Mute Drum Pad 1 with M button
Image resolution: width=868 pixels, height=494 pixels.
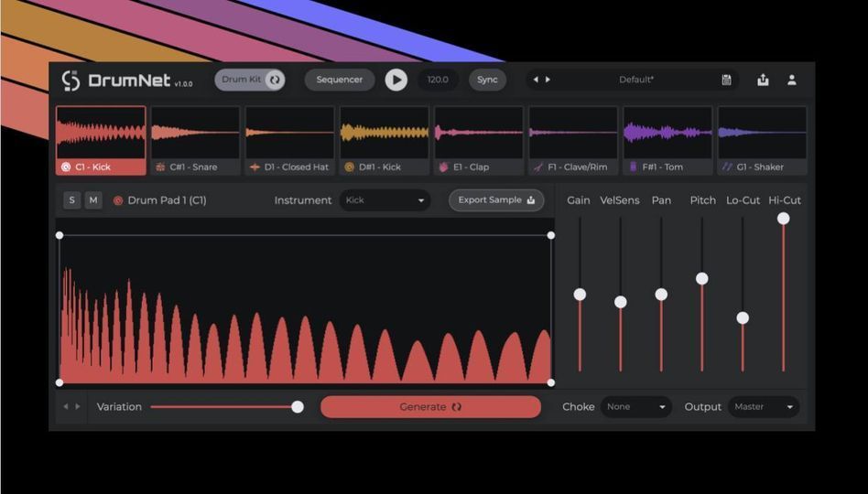click(x=93, y=200)
